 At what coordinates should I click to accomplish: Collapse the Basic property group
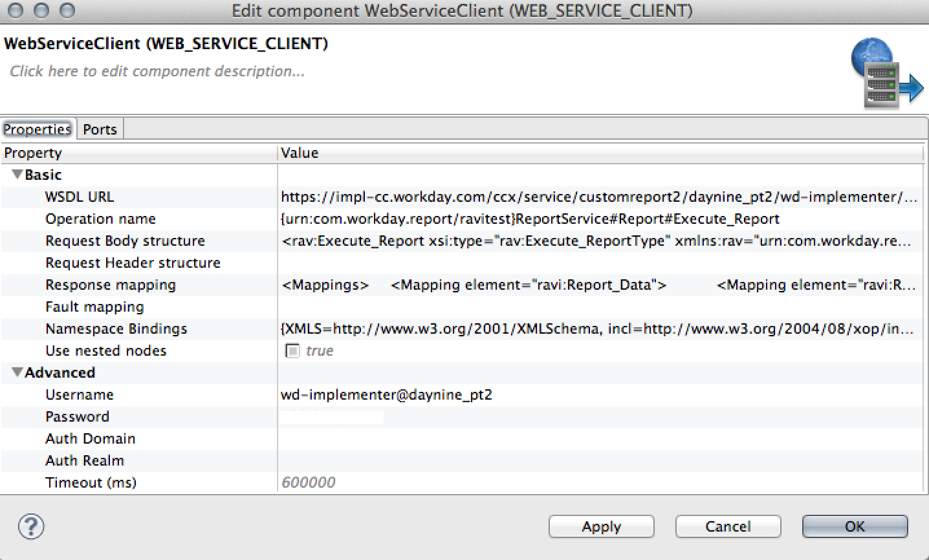pyautogui.click(x=17, y=175)
